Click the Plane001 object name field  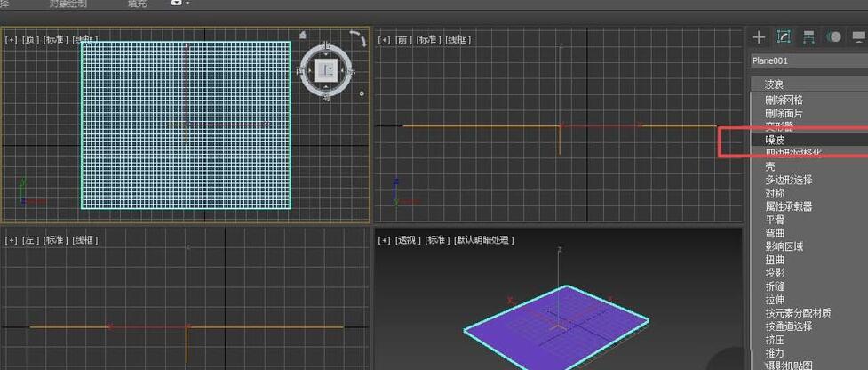[x=809, y=61]
